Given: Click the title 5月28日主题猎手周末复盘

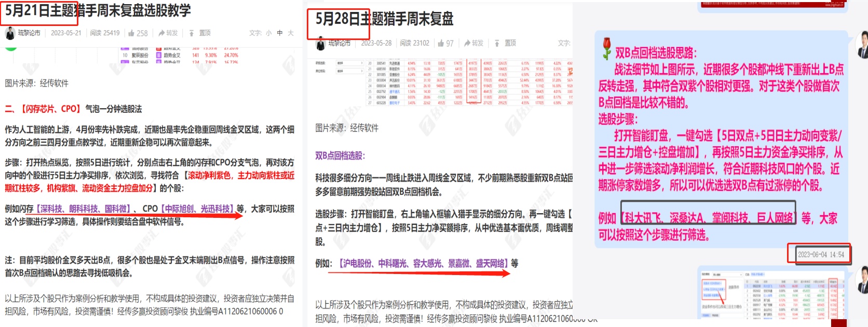Looking at the screenshot, I should point(384,19).
